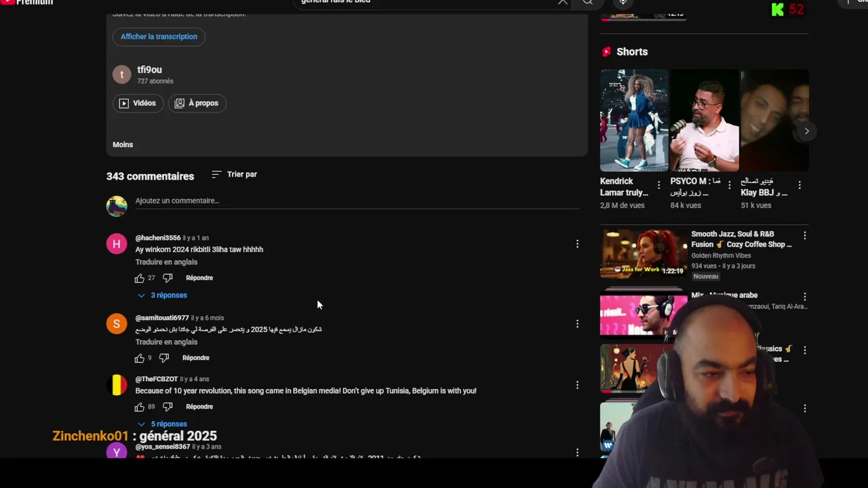Screen dimensions: 868x488
Task: Open the @yos_sensei8367 profile avatar
Action: [117, 451]
